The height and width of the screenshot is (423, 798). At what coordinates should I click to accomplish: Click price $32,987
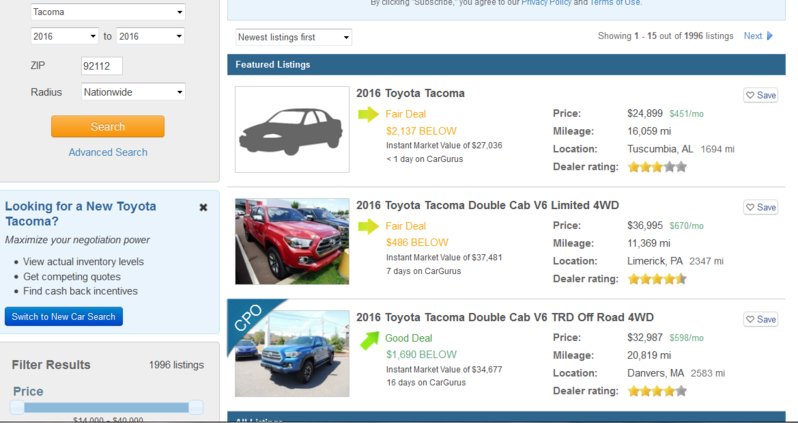(x=645, y=337)
